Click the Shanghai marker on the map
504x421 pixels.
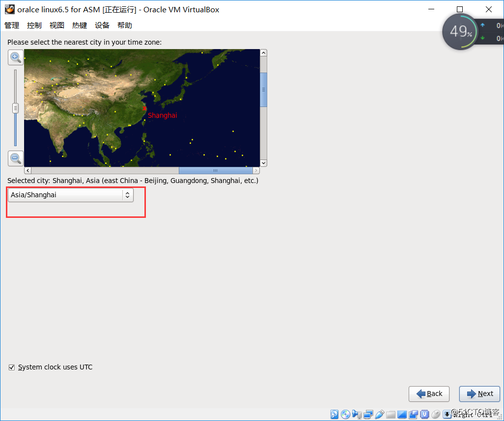[144, 108]
